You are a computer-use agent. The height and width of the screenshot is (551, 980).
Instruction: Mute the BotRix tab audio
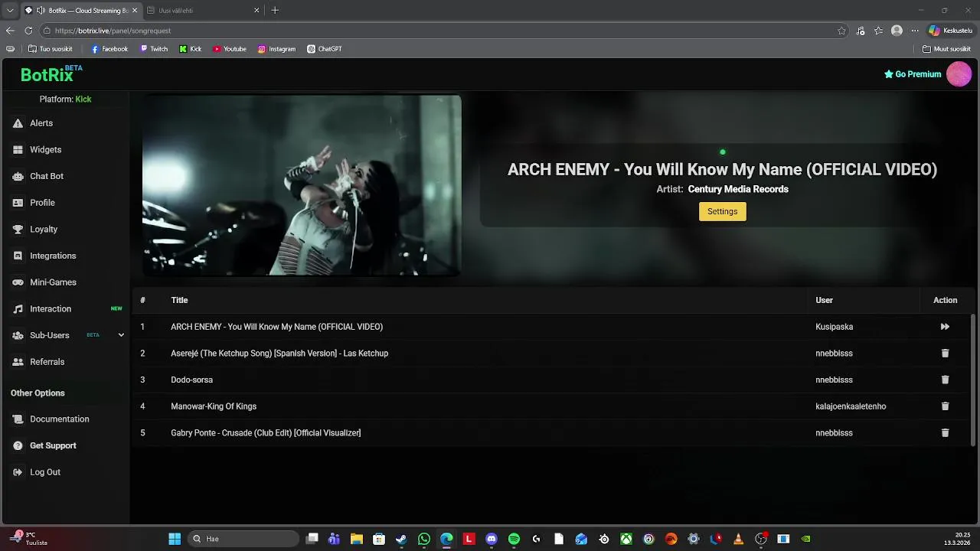(40, 11)
